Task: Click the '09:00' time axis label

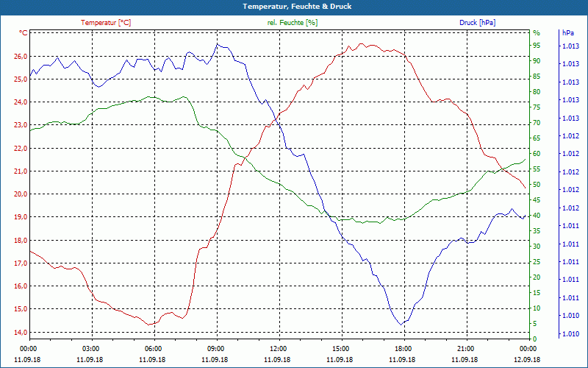Action: pyautogui.click(x=215, y=348)
